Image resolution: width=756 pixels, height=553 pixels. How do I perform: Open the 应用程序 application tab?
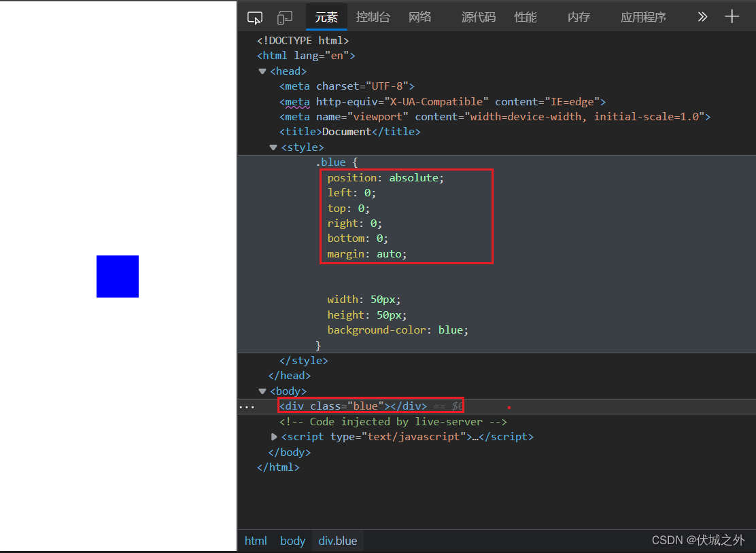pyautogui.click(x=643, y=18)
